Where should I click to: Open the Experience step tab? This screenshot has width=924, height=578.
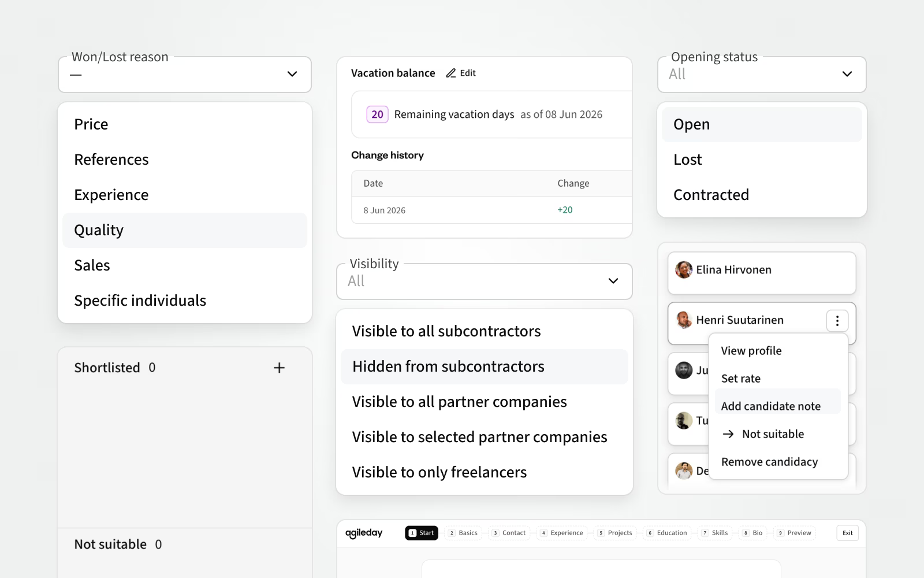coord(562,533)
